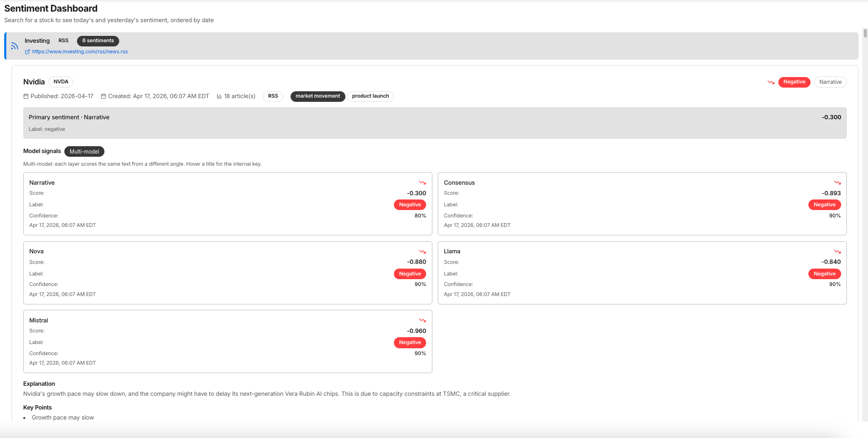
Task: Click the Llama score -0.840
Action: (831, 262)
